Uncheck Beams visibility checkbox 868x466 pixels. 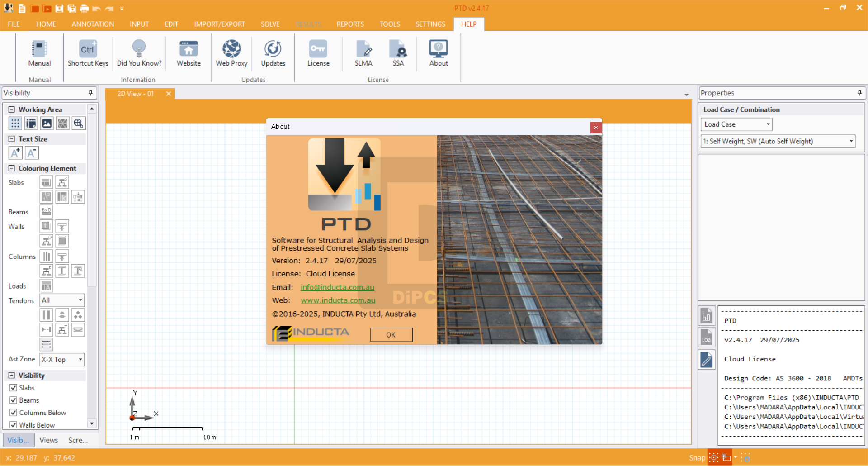point(14,400)
